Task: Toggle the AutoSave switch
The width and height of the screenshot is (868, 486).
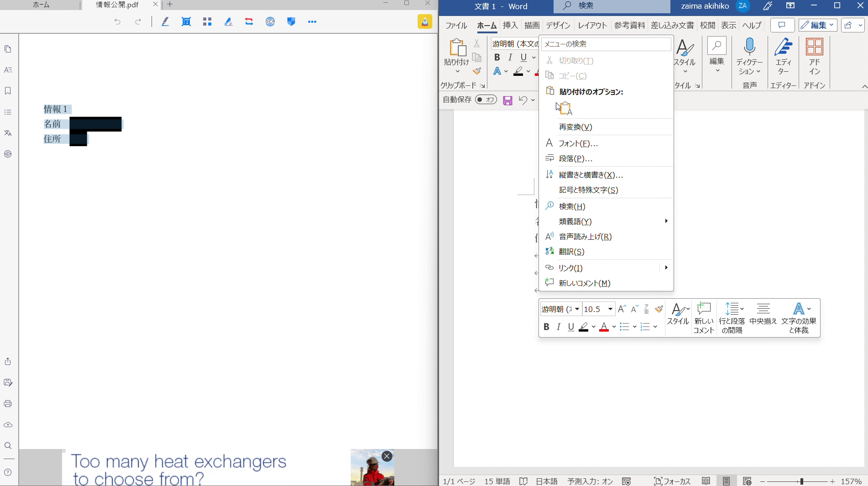Action: click(x=486, y=100)
